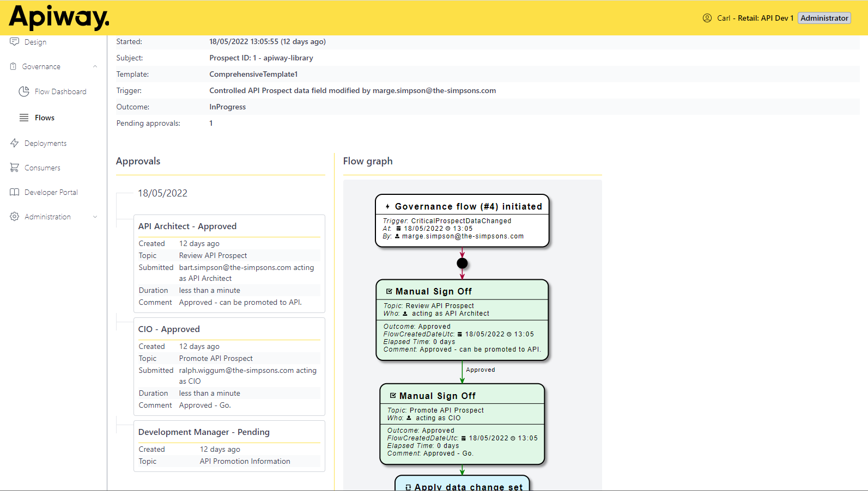868x491 pixels.
Task: Click the Promote API Prospect topic in approvals
Action: click(216, 358)
